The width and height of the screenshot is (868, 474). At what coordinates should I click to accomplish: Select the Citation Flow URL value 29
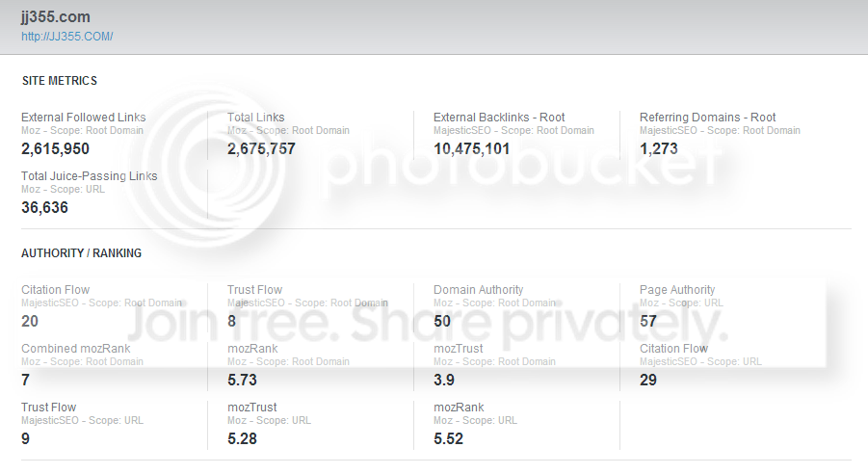647,380
